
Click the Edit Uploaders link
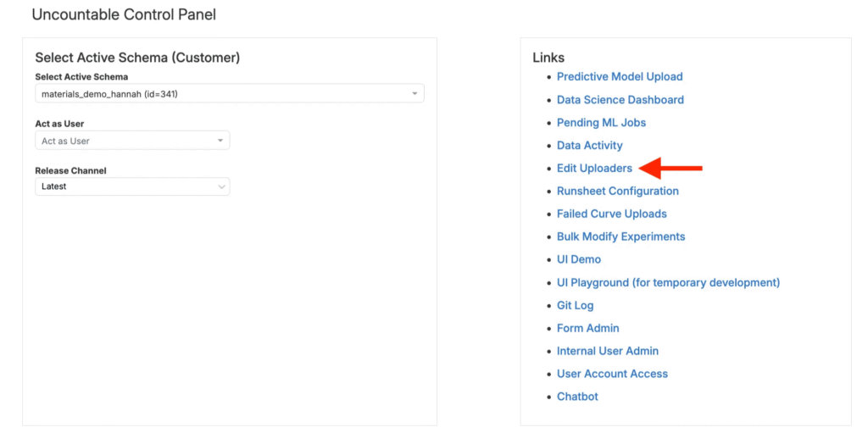[594, 169]
